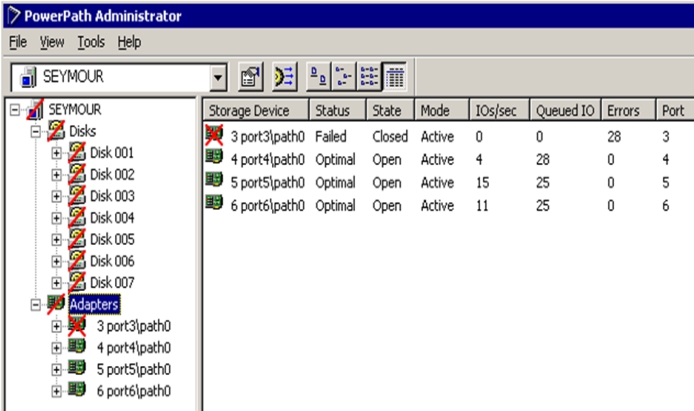Screen dimensions: 694x411
Task: Sort by the Queued IO column header
Action: pos(565,111)
